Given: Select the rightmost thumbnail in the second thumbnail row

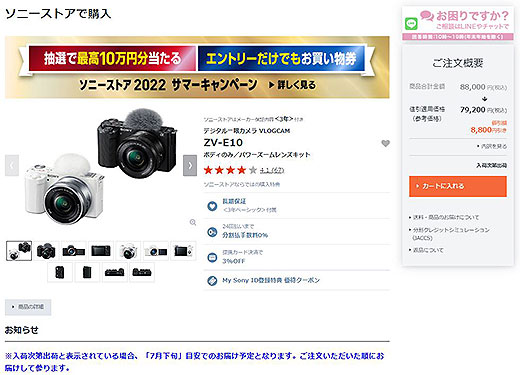Looking at the screenshot, I should click(142, 272).
